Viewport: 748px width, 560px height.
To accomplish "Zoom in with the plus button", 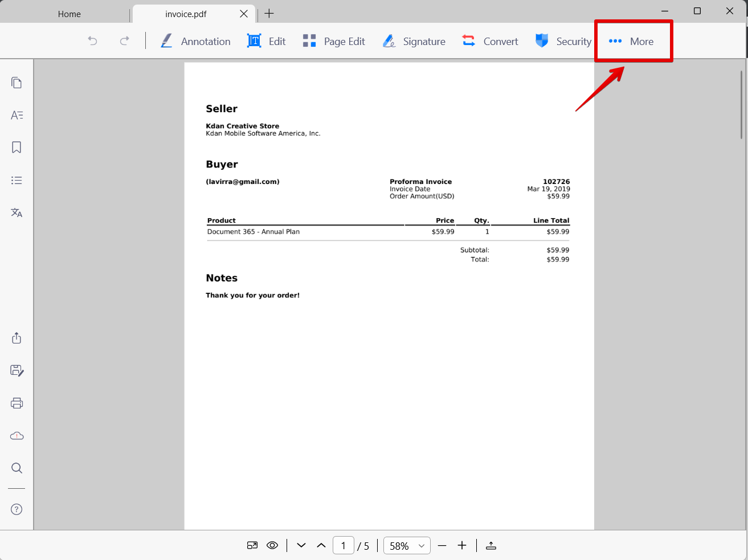I will 462,545.
